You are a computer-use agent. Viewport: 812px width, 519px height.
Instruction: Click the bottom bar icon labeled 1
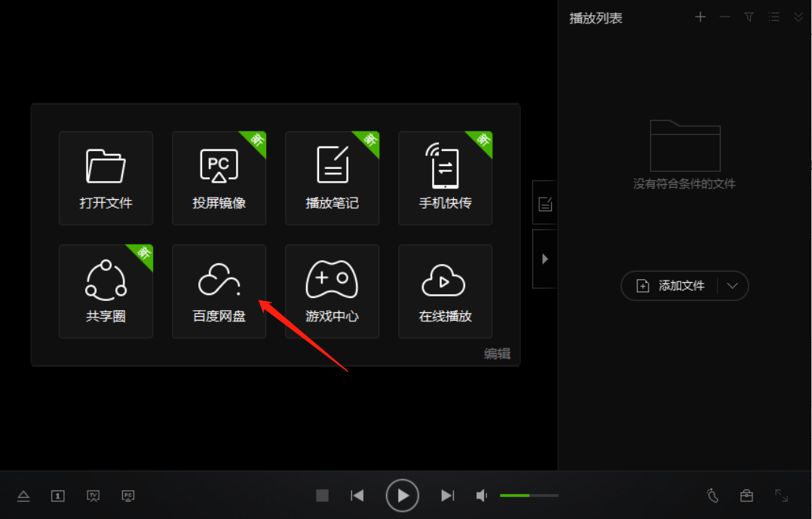(58, 496)
